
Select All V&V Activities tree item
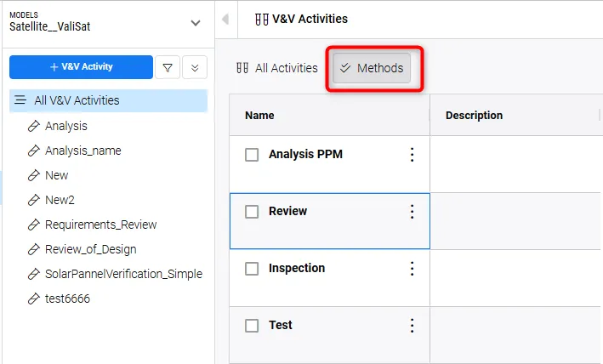click(x=77, y=100)
